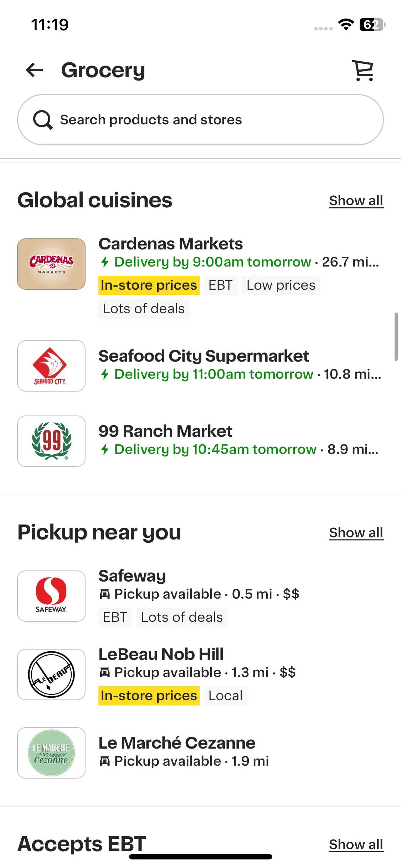Tap the search magnifier icon
Viewport: 401px width, 868px height.
click(43, 120)
